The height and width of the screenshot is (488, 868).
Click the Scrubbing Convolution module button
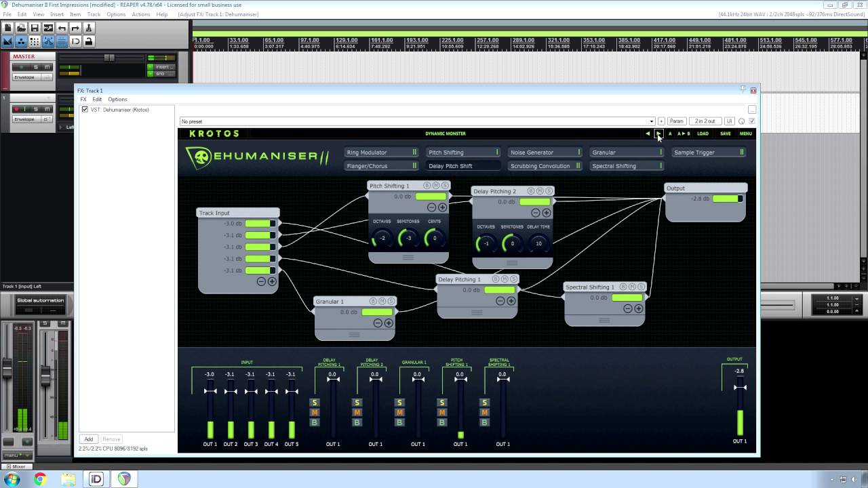coord(545,166)
